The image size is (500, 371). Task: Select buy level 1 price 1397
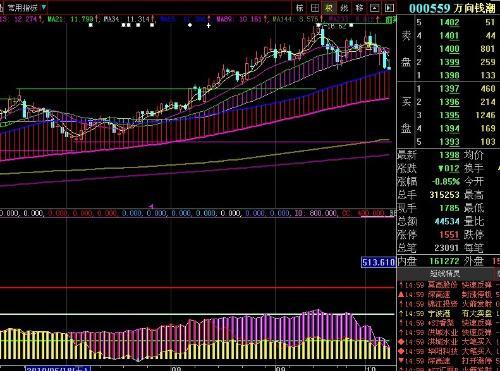tap(449, 89)
